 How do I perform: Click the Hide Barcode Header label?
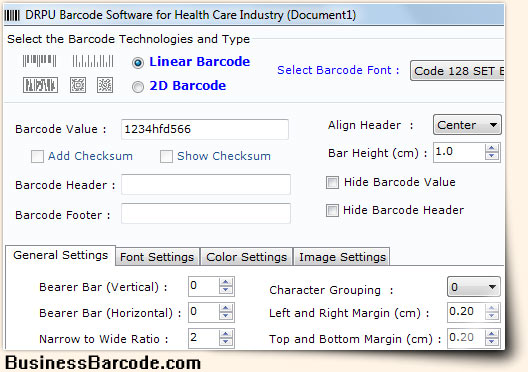403,210
